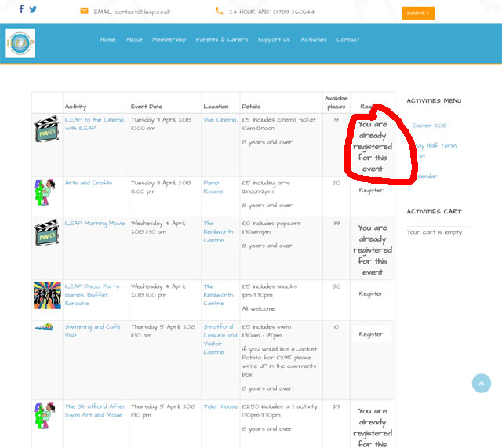Screen dimensions: 502x448
Task: Open the Tyler House location link
Action: [220, 407]
